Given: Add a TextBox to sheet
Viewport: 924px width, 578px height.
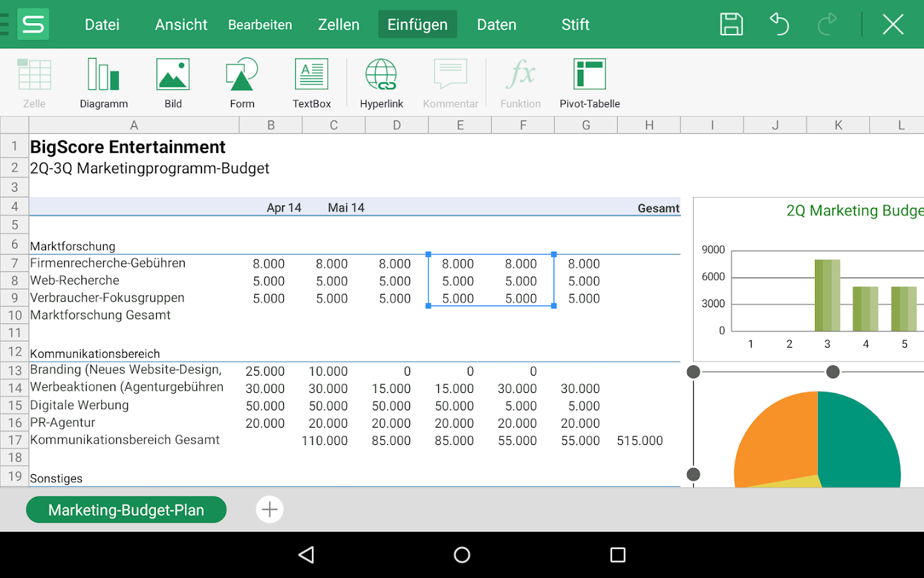Looking at the screenshot, I should (311, 82).
